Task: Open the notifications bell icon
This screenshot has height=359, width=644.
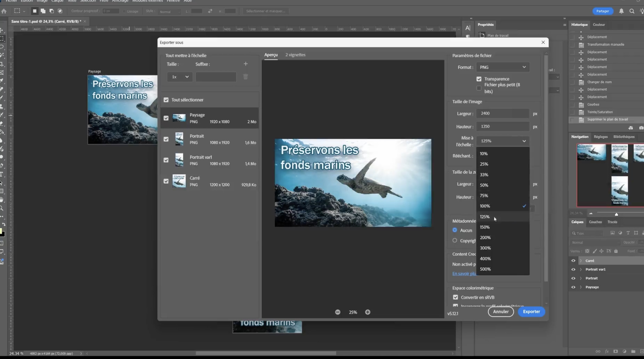Action: pos(621,11)
